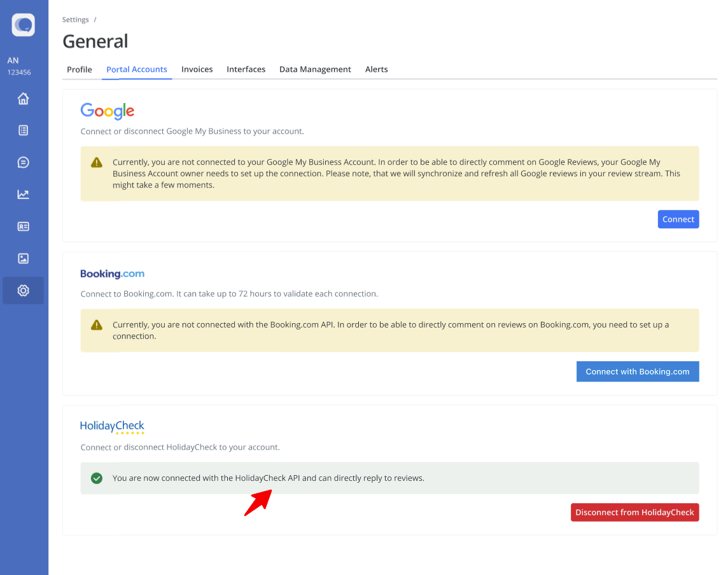Screen dimensions: 728x575
Task: Click the Booking.com warning triangle icon
Action: tap(97, 325)
